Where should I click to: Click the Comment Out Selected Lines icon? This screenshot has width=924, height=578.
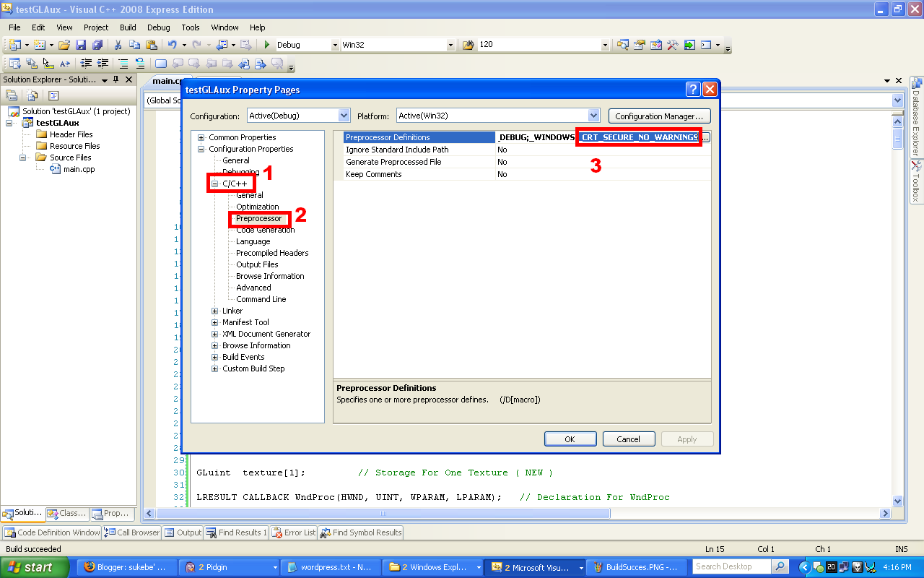[123, 64]
